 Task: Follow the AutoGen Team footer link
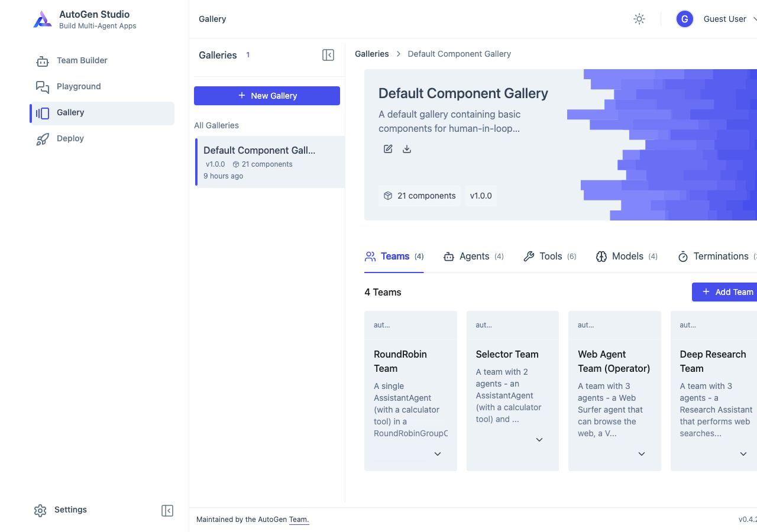pyautogui.click(x=299, y=520)
